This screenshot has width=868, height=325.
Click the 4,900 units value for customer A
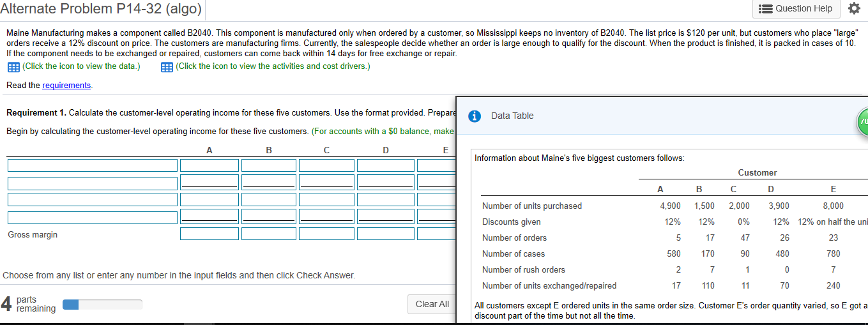tap(670, 206)
